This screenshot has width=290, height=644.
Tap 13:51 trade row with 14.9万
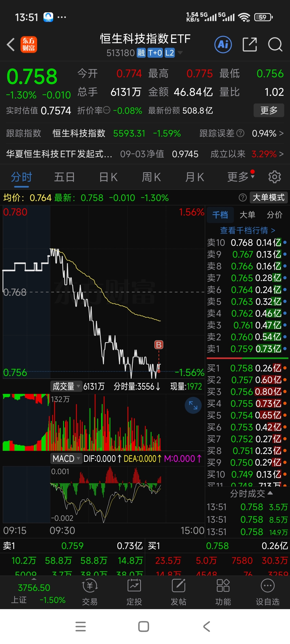(x=247, y=532)
